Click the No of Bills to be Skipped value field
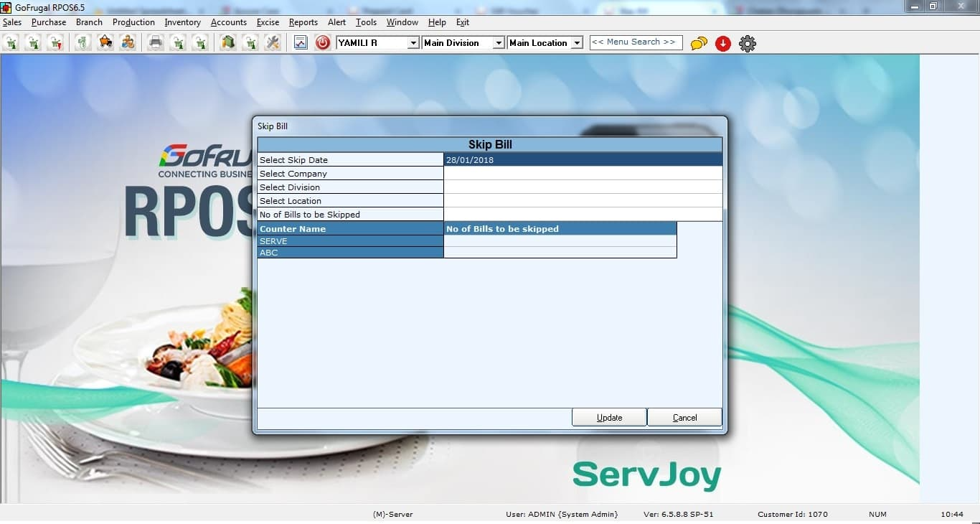This screenshot has width=980, height=524. [x=583, y=215]
